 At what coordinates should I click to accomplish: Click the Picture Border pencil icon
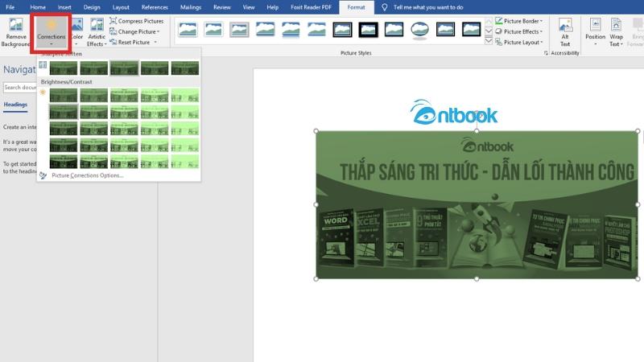point(498,21)
